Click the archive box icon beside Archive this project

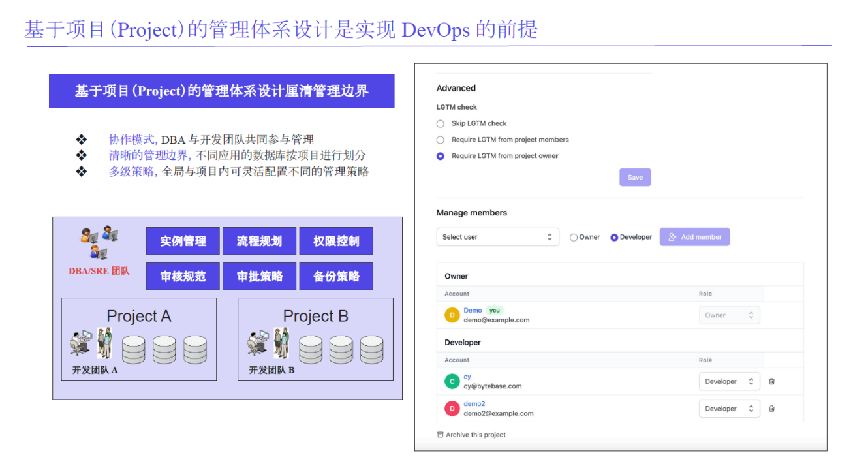tap(441, 435)
